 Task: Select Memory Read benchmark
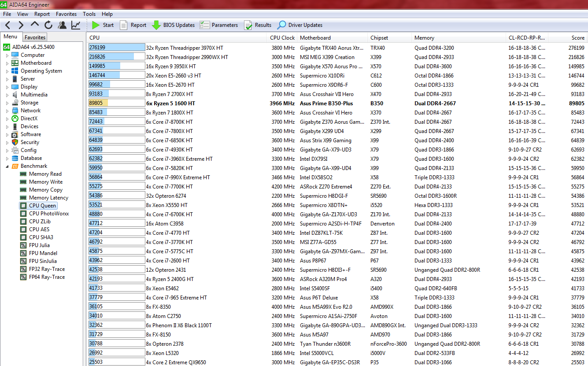point(45,174)
